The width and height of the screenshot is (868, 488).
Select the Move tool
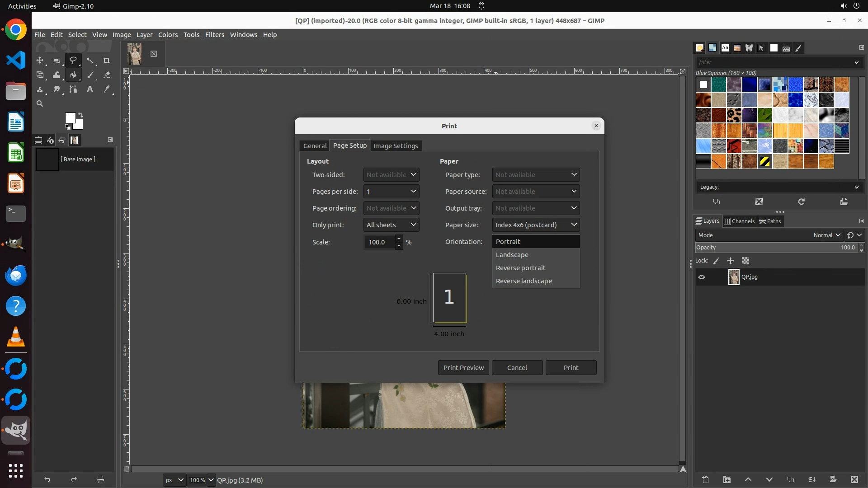(x=40, y=60)
